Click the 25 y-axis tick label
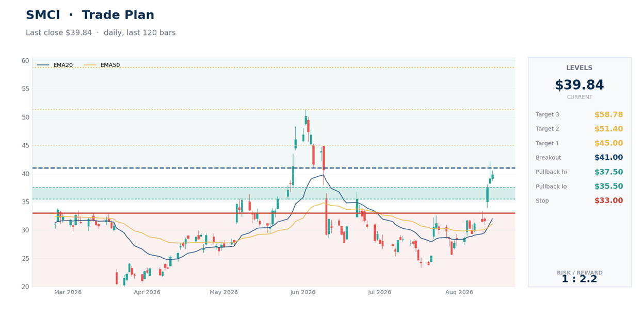 tap(25, 258)
